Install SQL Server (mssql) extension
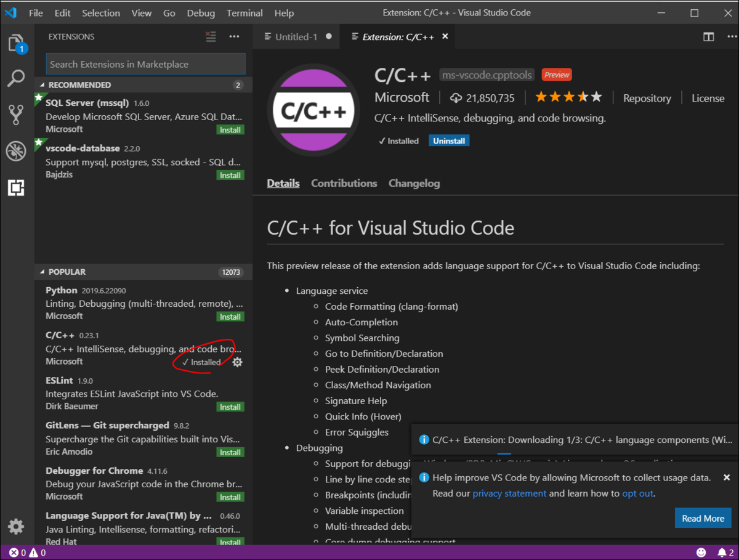Screen dimensions: 739x560 230,130
